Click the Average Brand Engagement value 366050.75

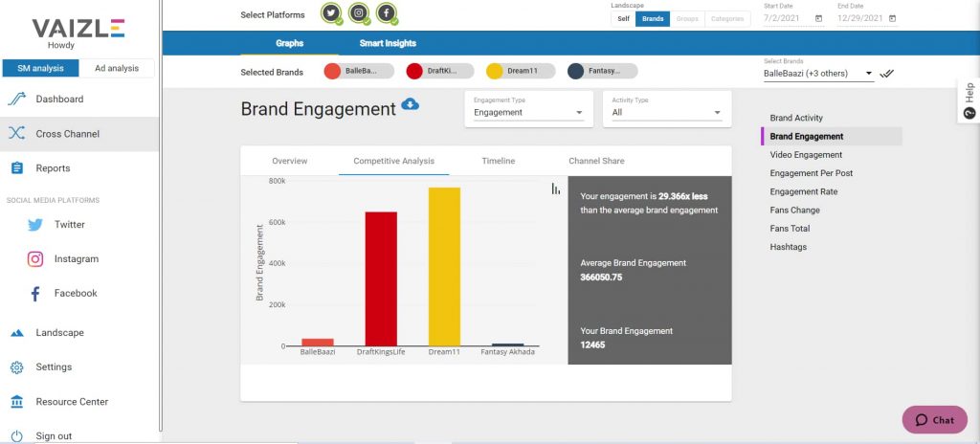click(601, 277)
